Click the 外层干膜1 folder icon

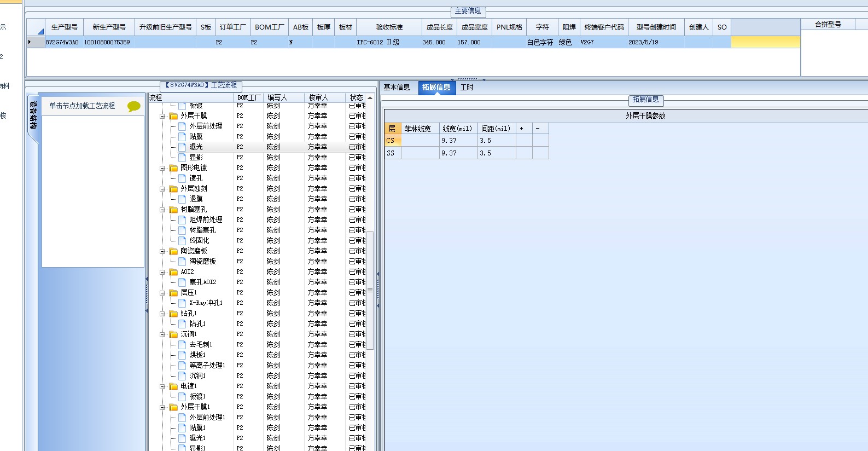tap(174, 407)
